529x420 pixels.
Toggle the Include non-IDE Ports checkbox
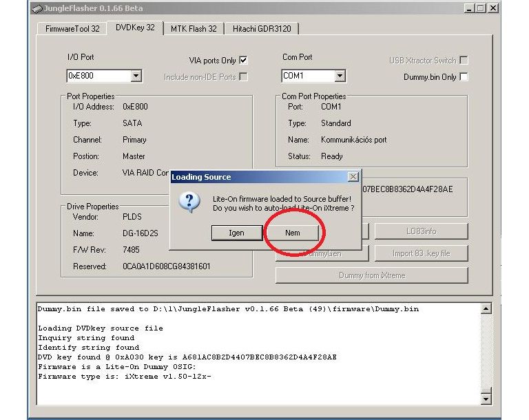(243, 77)
